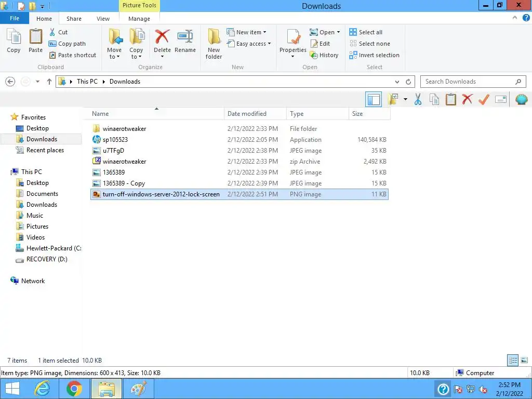
Task: Go up one folder level
Action: 49,82
